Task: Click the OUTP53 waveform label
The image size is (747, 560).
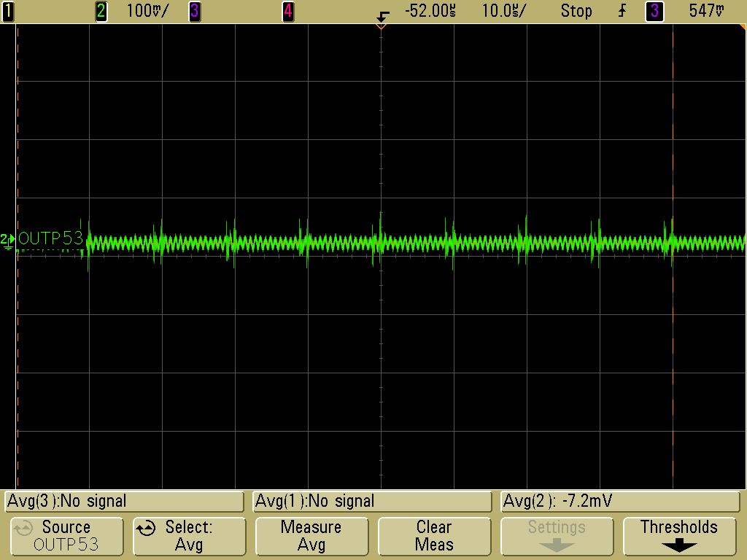Action: tap(50, 238)
